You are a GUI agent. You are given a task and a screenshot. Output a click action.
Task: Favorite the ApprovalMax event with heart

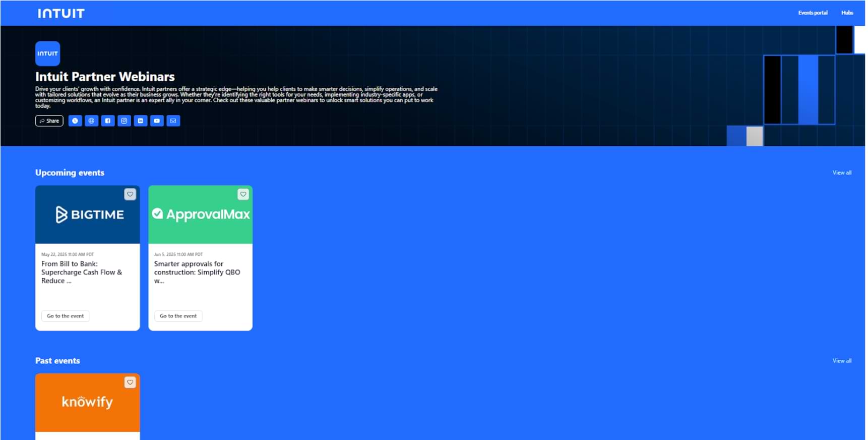[243, 194]
